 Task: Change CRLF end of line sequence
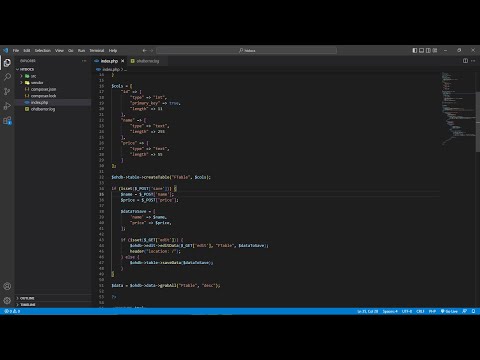[x=420, y=311]
